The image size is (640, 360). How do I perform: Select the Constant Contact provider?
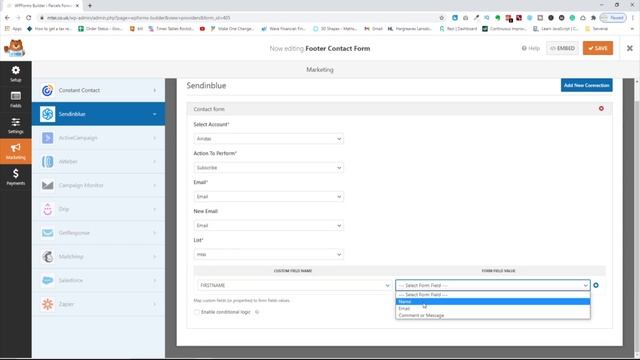click(98, 90)
